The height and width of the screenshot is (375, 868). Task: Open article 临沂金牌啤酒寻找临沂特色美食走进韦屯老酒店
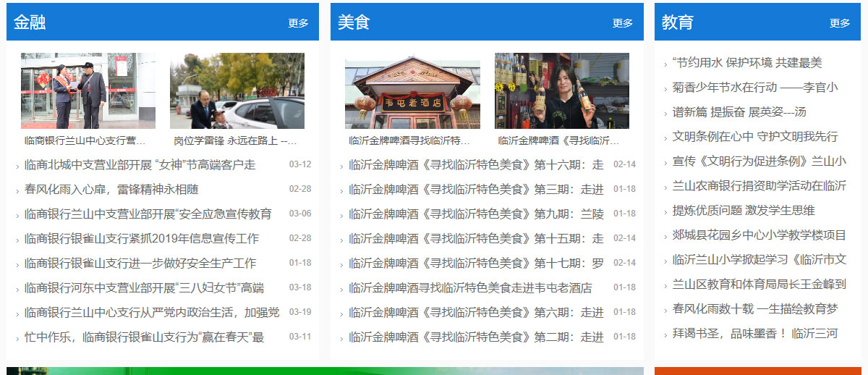(470, 288)
